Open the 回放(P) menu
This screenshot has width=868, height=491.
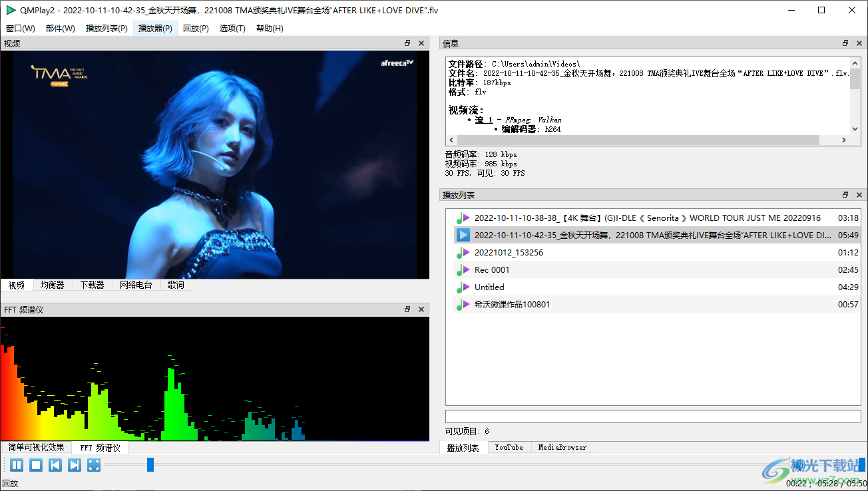pos(196,29)
